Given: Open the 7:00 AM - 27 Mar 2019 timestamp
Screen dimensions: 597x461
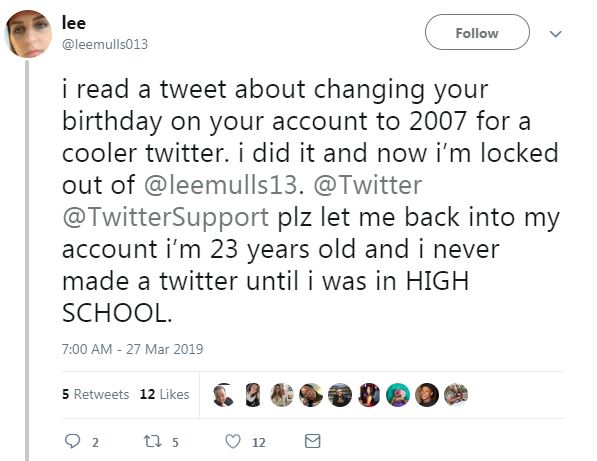Looking at the screenshot, I should (x=132, y=349).
